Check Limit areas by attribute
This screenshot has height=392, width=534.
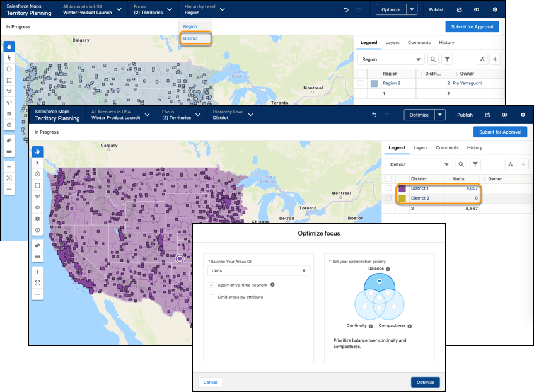(212, 297)
